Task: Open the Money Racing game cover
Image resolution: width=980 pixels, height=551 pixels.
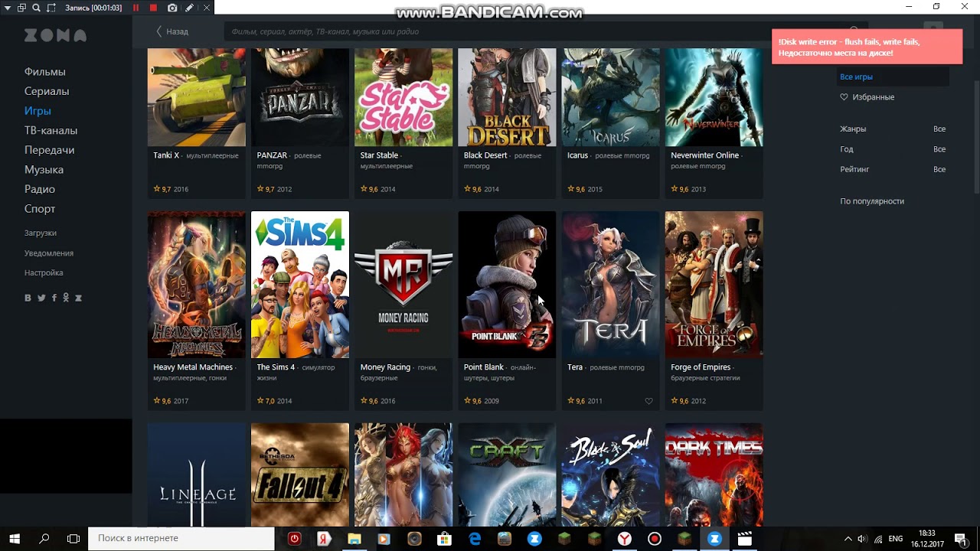Action: (403, 285)
